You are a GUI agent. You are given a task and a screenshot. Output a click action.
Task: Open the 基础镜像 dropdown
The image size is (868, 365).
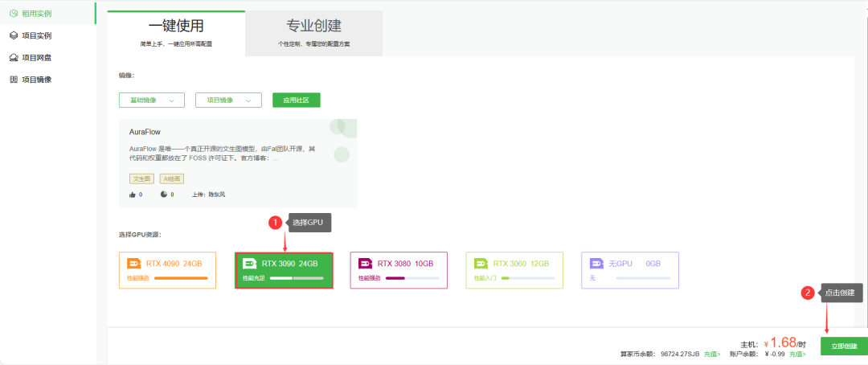152,100
